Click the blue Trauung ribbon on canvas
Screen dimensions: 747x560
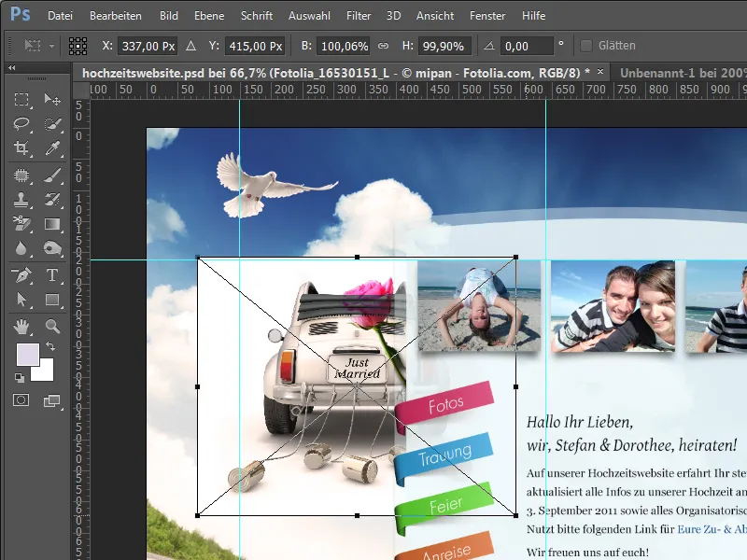coord(444,457)
